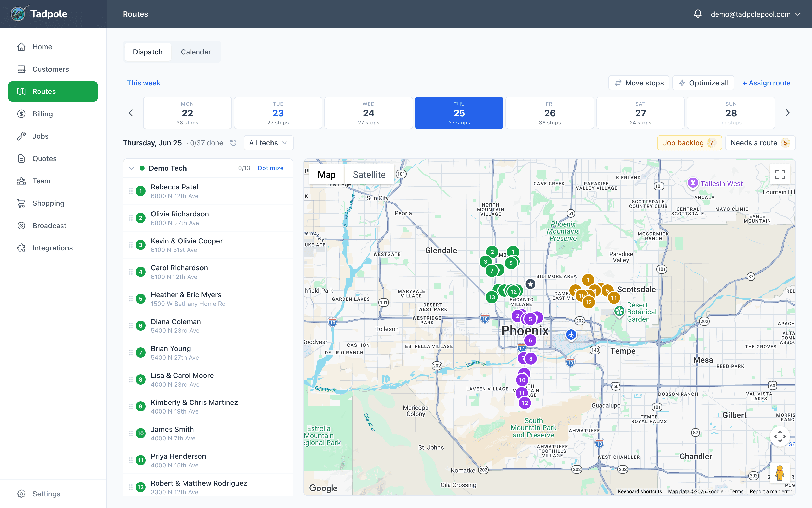
Task: Select Tuesday 23 day card
Action: [x=278, y=113]
